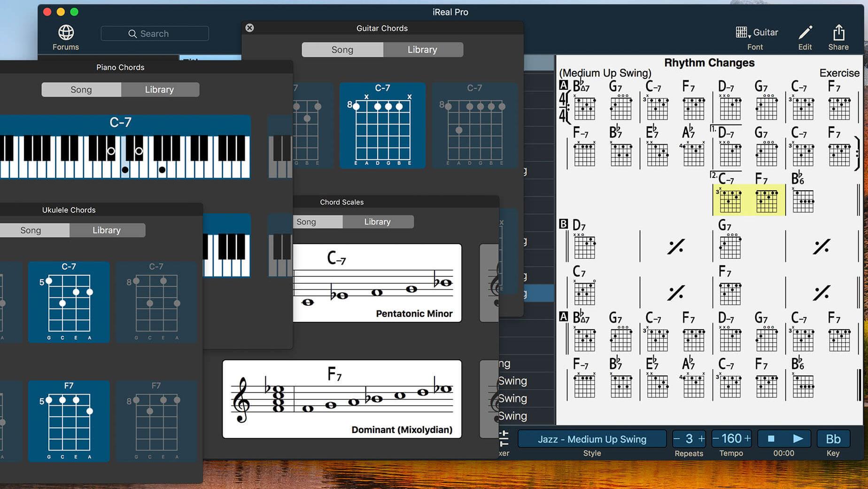This screenshot has height=489, width=868.
Task: Click the Rhythm Changes song title
Action: point(709,62)
